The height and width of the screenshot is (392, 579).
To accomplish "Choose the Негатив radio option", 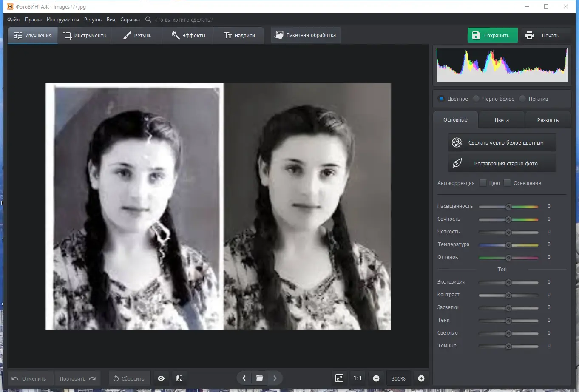I will click(x=523, y=99).
